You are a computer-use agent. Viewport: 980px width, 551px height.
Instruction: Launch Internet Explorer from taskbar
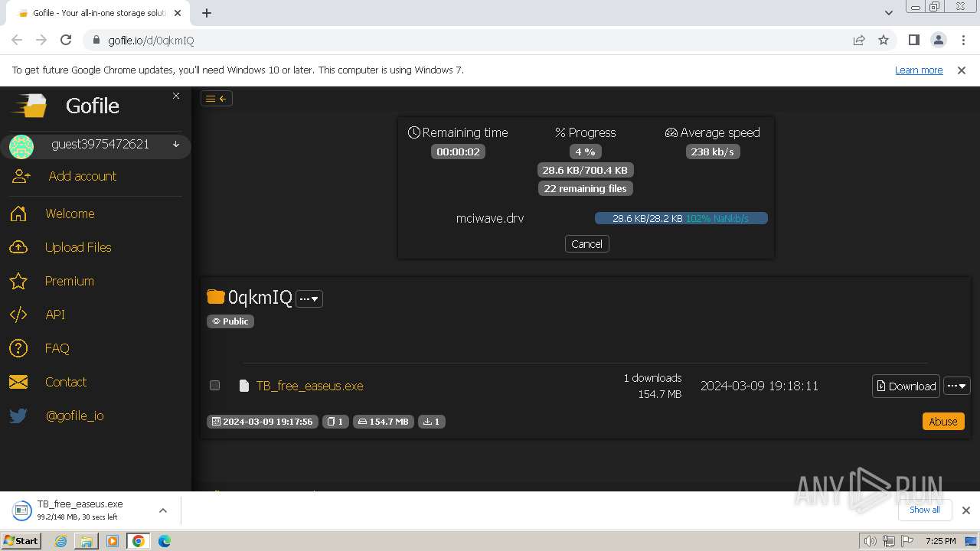point(60,541)
